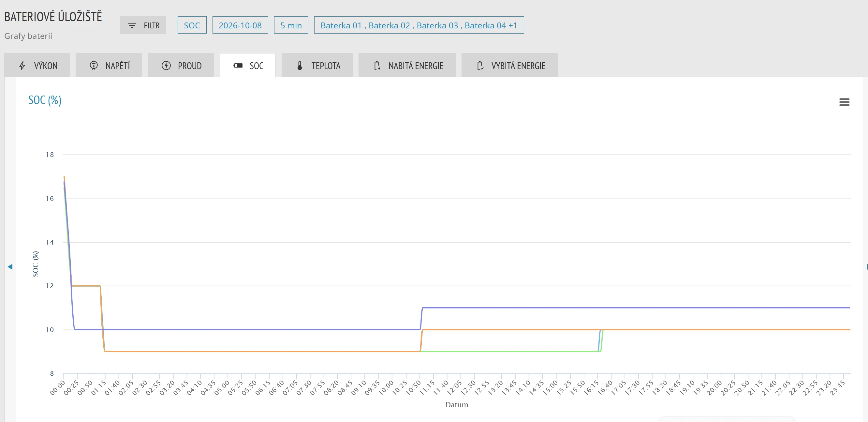The image size is (868, 422).
Task: Click the filter lines icon next to FILTR
Action: coord(132,25)
